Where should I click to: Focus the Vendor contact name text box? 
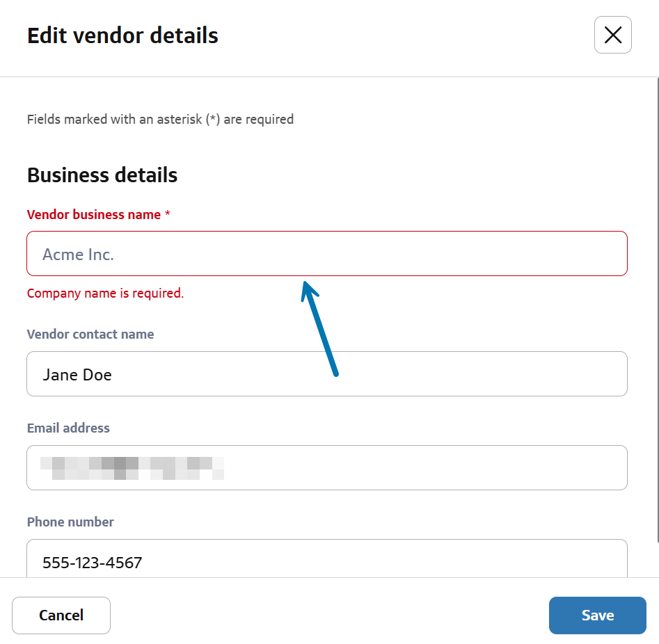327,374
